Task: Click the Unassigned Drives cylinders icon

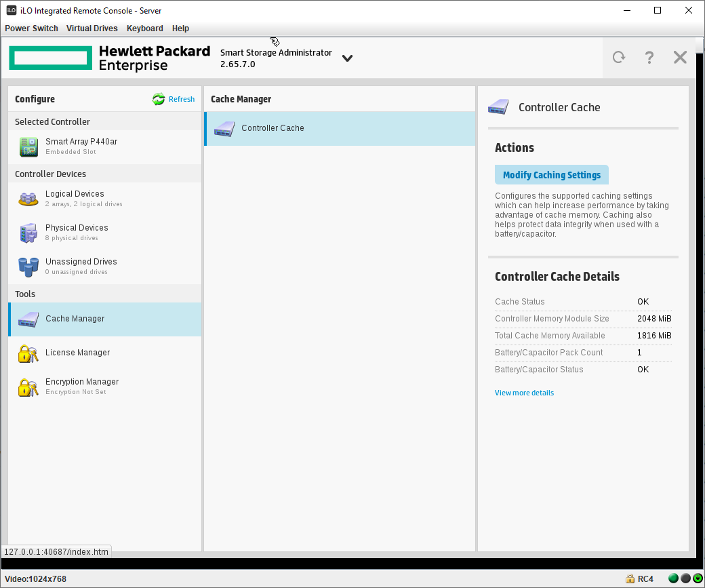Action: click(x=28, y=267)
